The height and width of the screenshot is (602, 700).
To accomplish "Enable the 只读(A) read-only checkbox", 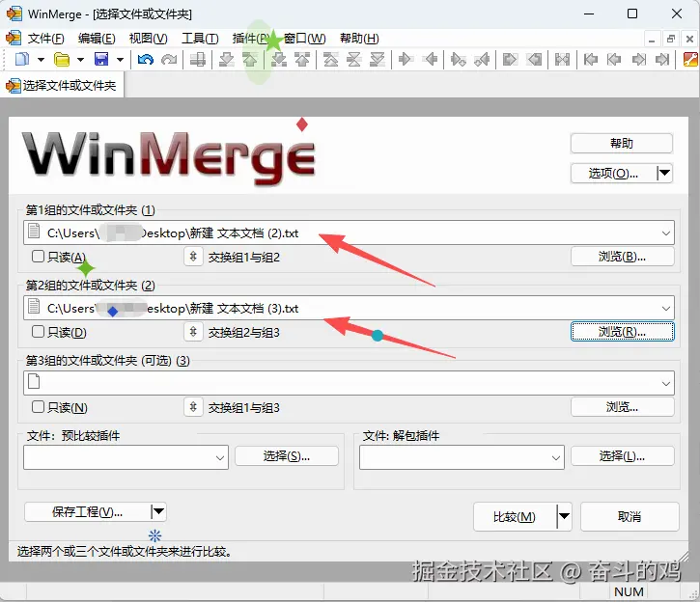I will point(39,257).
